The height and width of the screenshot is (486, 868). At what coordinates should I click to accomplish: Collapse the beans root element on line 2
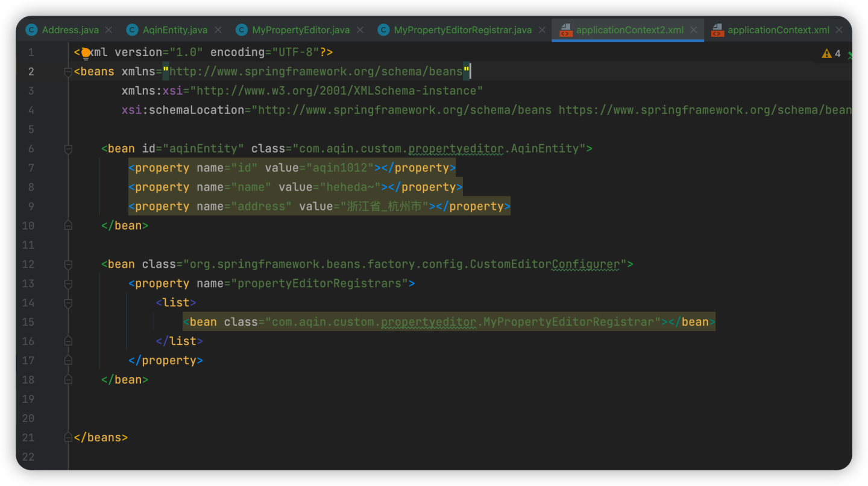(68, 72)
